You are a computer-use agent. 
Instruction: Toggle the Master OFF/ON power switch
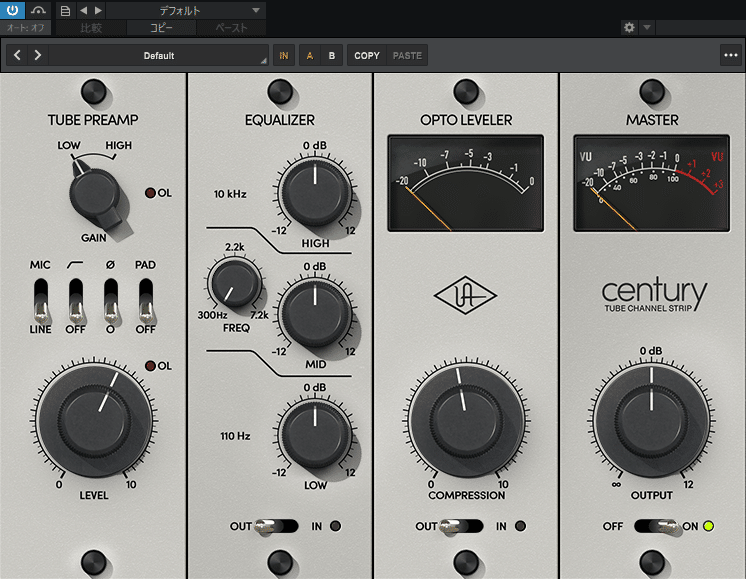pos(657,526)
